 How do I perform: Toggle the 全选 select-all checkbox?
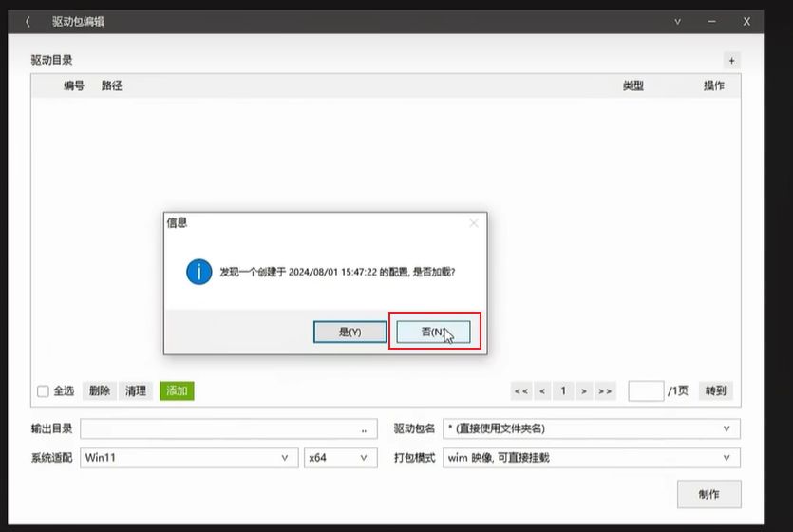(43, 390)
